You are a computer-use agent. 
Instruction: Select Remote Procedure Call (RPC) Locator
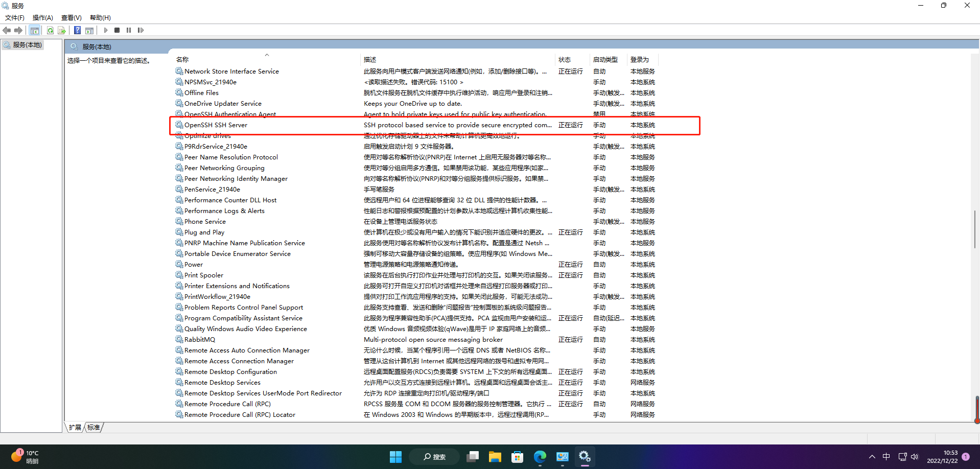(415, 414)
